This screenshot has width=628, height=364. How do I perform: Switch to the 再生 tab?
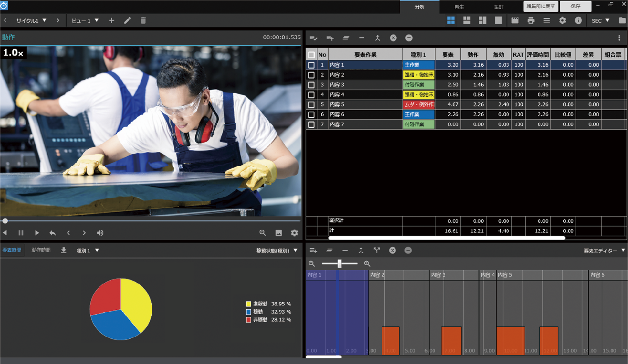point(459,7)
